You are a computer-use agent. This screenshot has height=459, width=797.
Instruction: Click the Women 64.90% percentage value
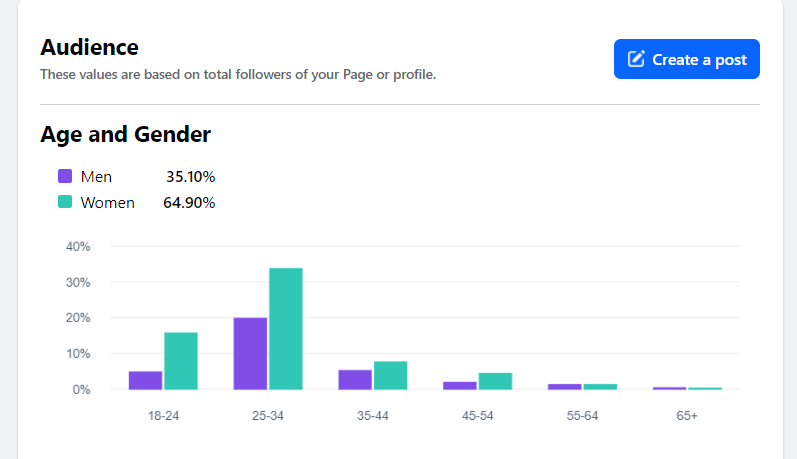point(189,202)
